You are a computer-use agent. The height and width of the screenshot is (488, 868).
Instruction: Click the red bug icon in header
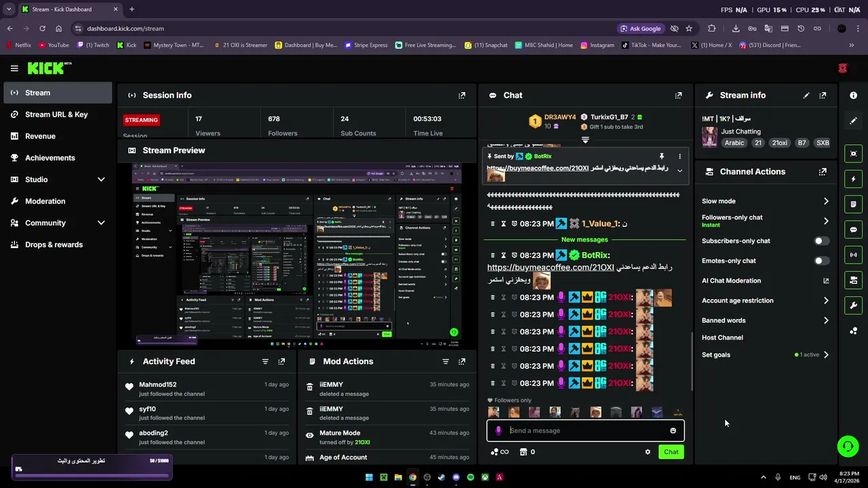[x=842, y=68]
